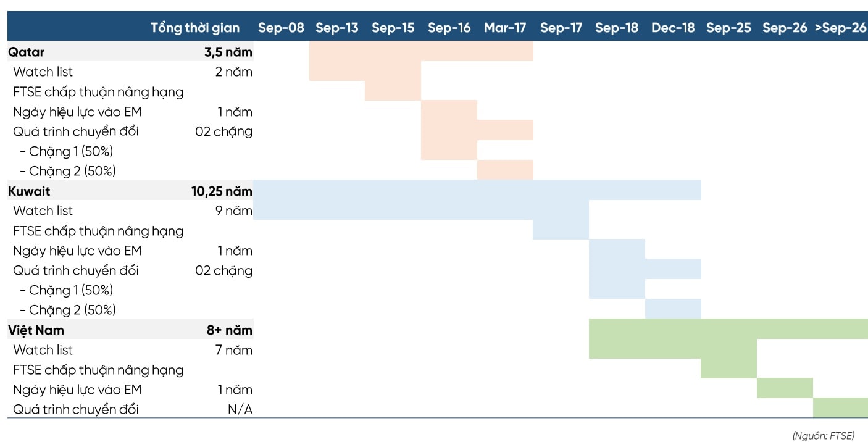Viewport: 868px width, 442px height.
Task: Select the Qatar group row label
Action: tap(27, 52)
